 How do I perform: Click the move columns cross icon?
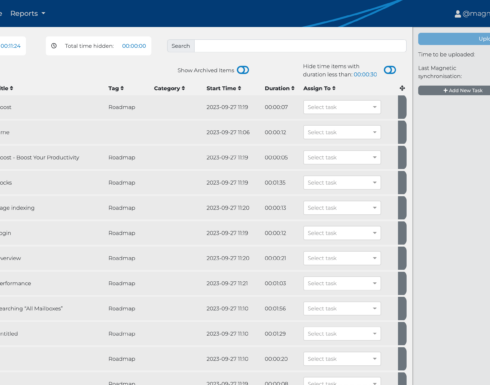pyautogui.click(x=402, y=88)
